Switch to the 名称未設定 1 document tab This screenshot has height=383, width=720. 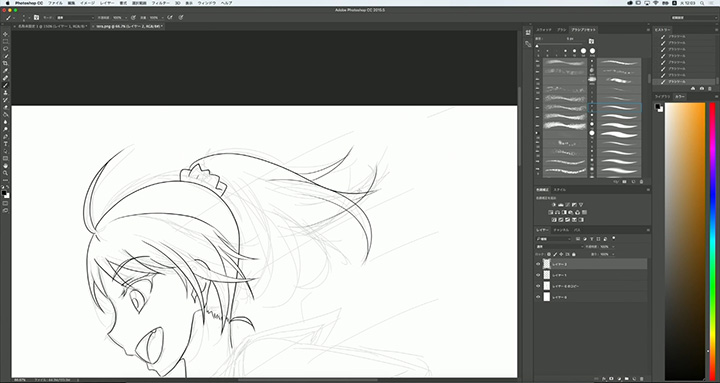51,27
